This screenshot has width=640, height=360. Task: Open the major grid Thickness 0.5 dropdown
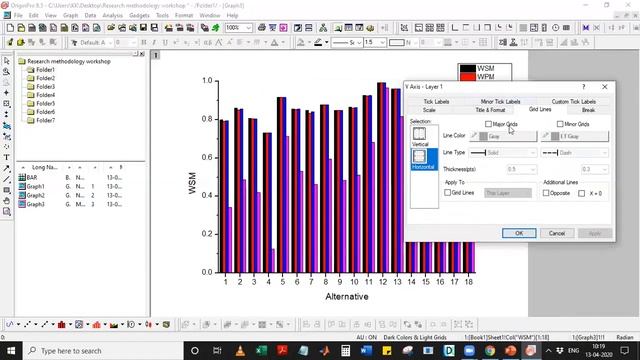coord(522,169)
